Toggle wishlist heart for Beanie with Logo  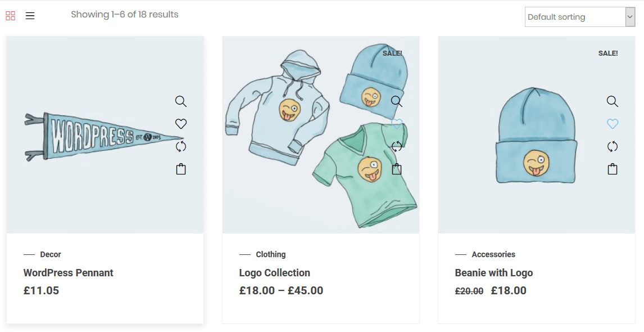pos(613,124)
